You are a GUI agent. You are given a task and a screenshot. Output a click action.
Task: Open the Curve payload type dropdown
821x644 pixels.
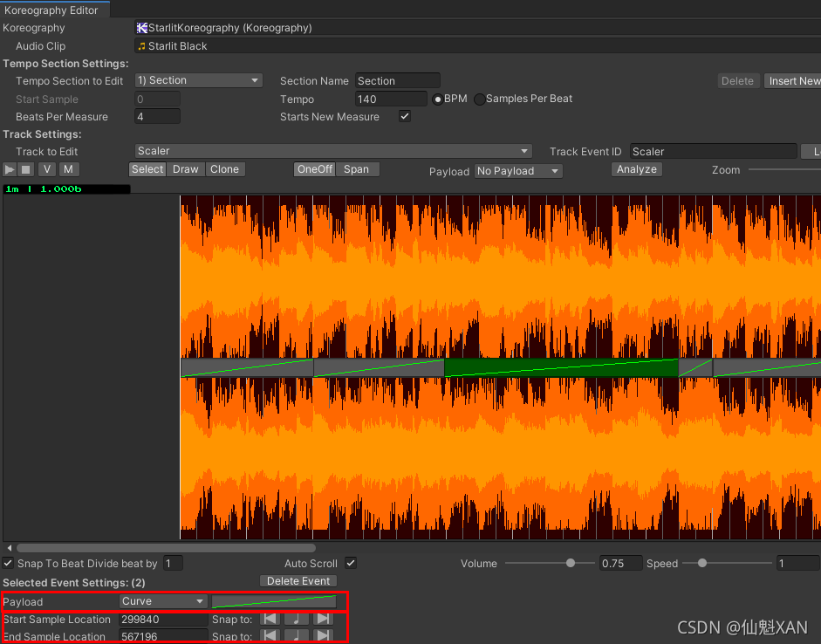163,601
